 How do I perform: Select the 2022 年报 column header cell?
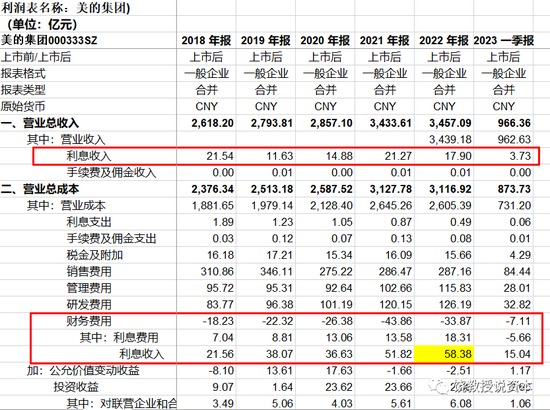(444, 41)
